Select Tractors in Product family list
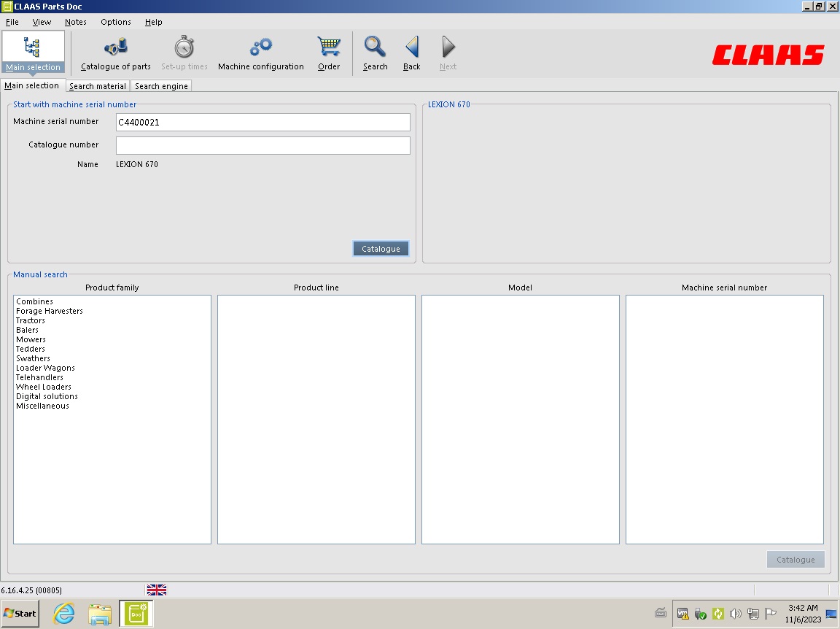 coord(31,320)
